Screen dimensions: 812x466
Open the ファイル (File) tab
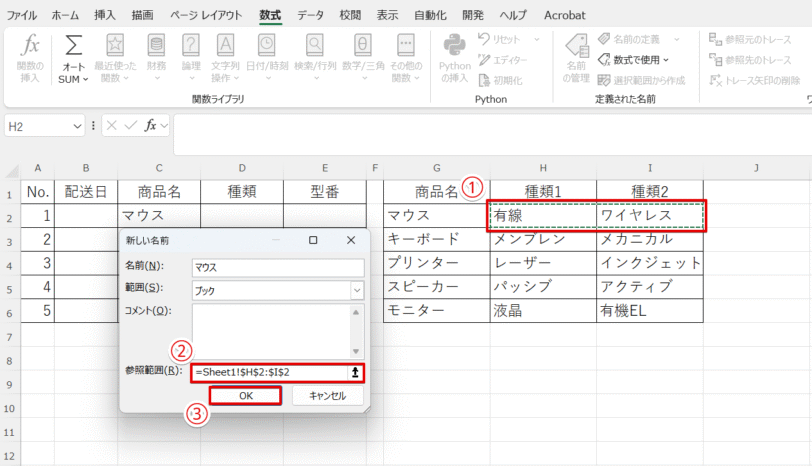click(21, 15)
